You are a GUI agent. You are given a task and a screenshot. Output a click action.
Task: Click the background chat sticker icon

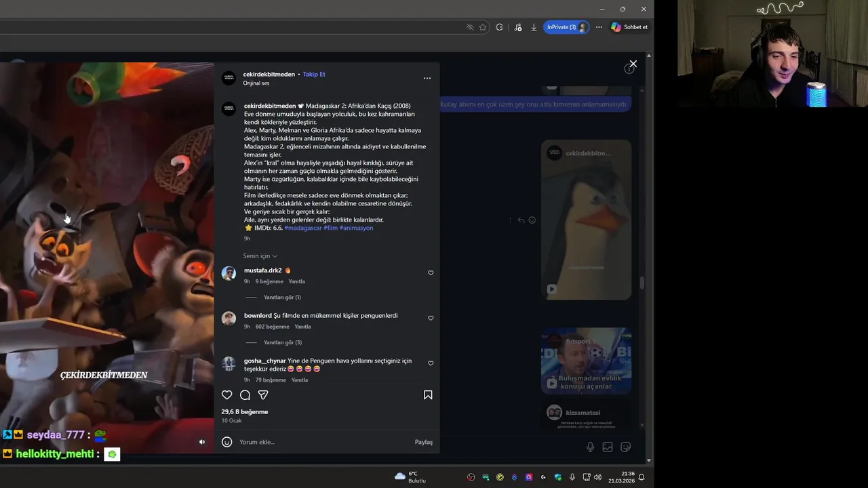pyautogui.click(x=625, y=447)
